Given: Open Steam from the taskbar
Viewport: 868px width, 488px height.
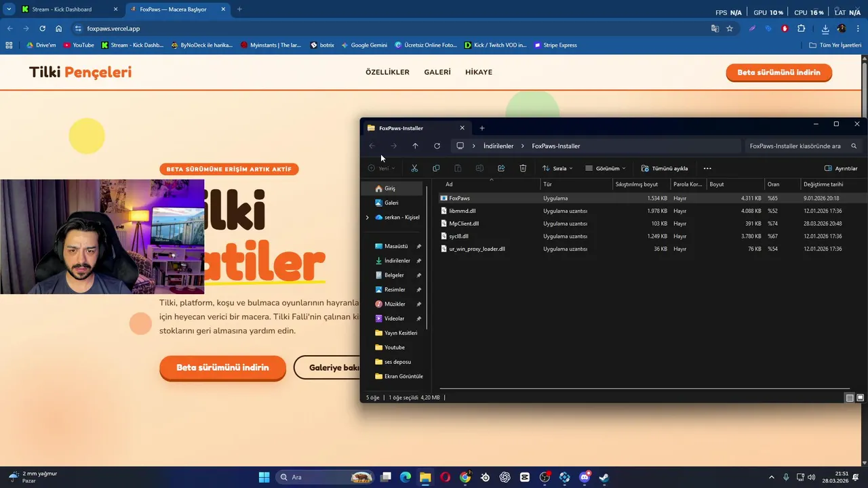Looking at the screenshot, I should pos(604,477).
